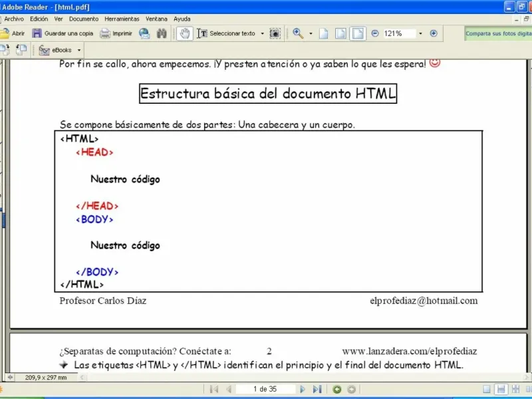Open the Edición menu
Viewport: 532px width, 399px height.
[39, 19]
